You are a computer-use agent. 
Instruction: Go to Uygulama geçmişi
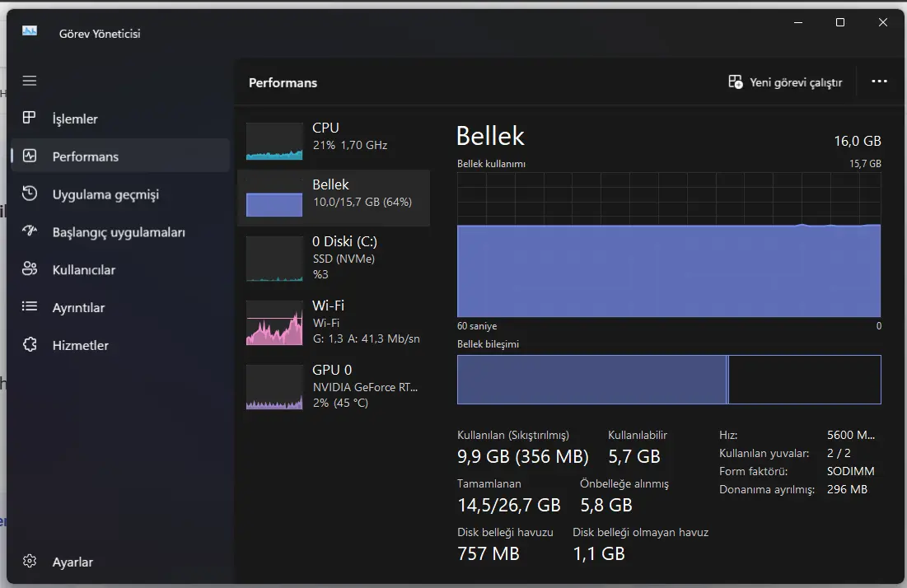(x=105, y=195)
